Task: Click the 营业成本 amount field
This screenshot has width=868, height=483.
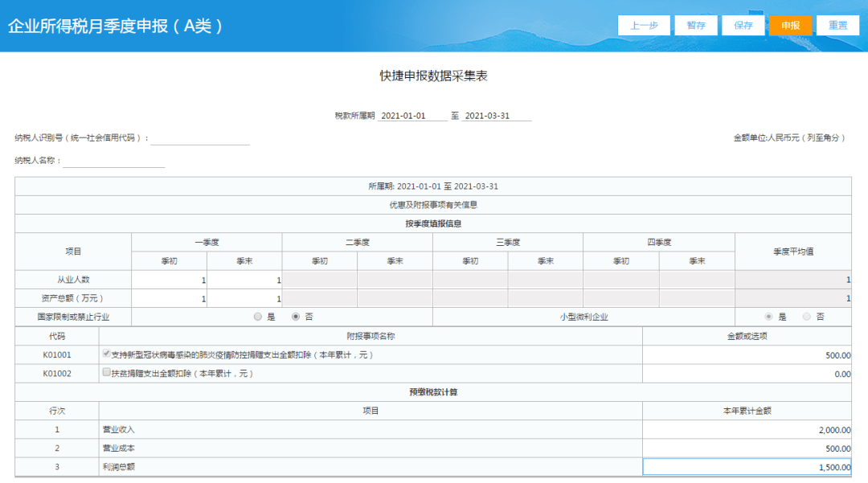Action: point(747,448)
